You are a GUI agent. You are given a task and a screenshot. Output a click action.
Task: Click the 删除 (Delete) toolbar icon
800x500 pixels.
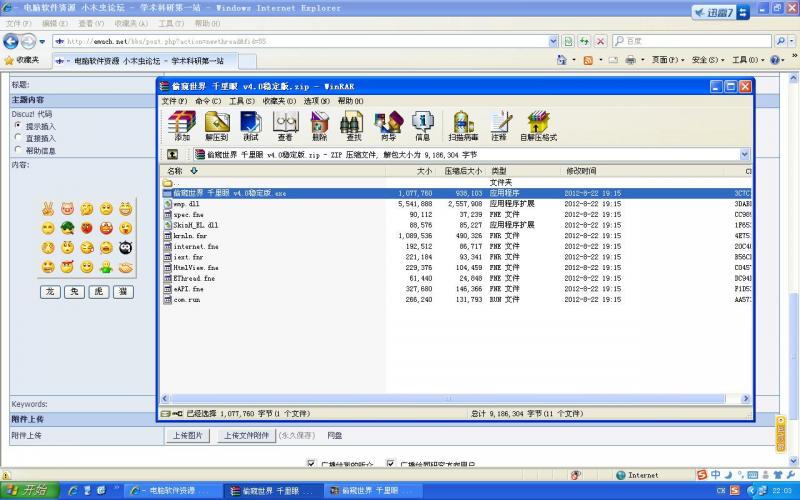coord(319,126)
